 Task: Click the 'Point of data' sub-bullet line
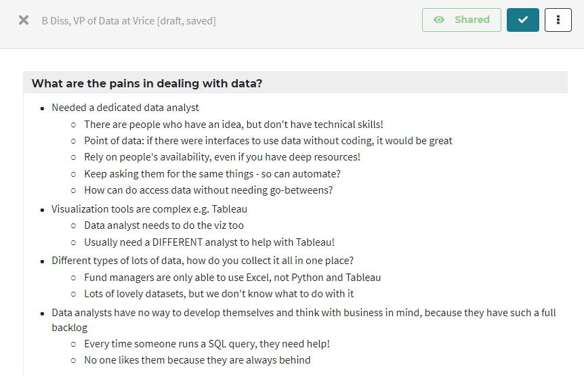click(x=268, y=141)
